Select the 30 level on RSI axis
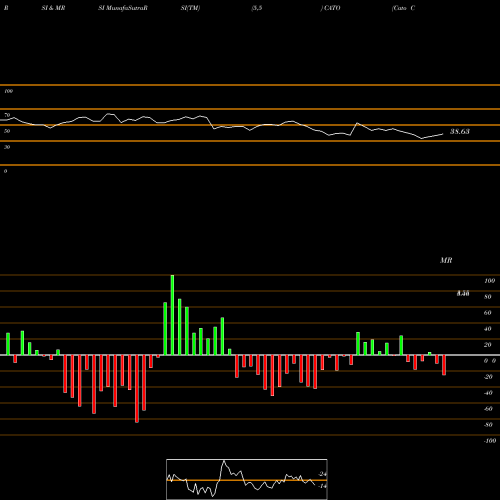The height and width of the screenshot is (500, 500). [7, 147]
